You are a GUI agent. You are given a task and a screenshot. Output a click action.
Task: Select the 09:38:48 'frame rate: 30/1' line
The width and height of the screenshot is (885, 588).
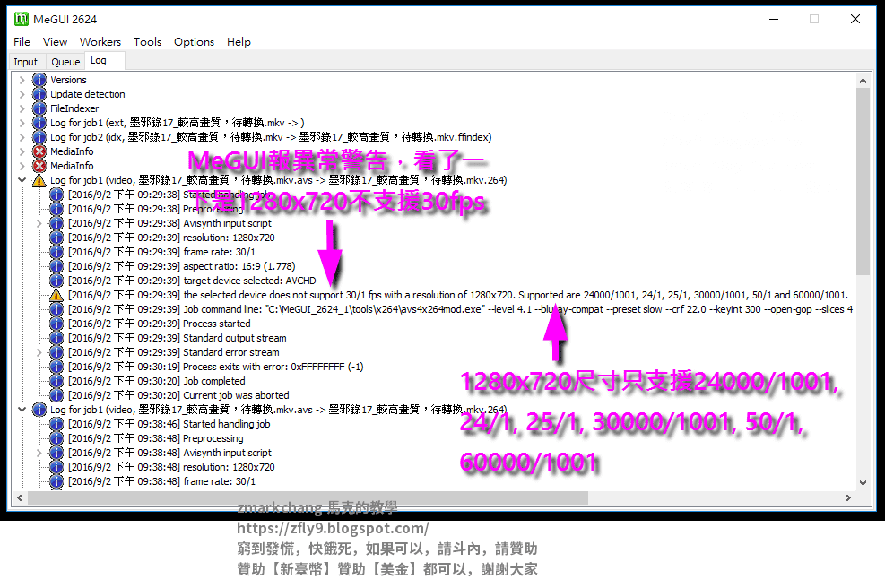click(x=162, y=481)
